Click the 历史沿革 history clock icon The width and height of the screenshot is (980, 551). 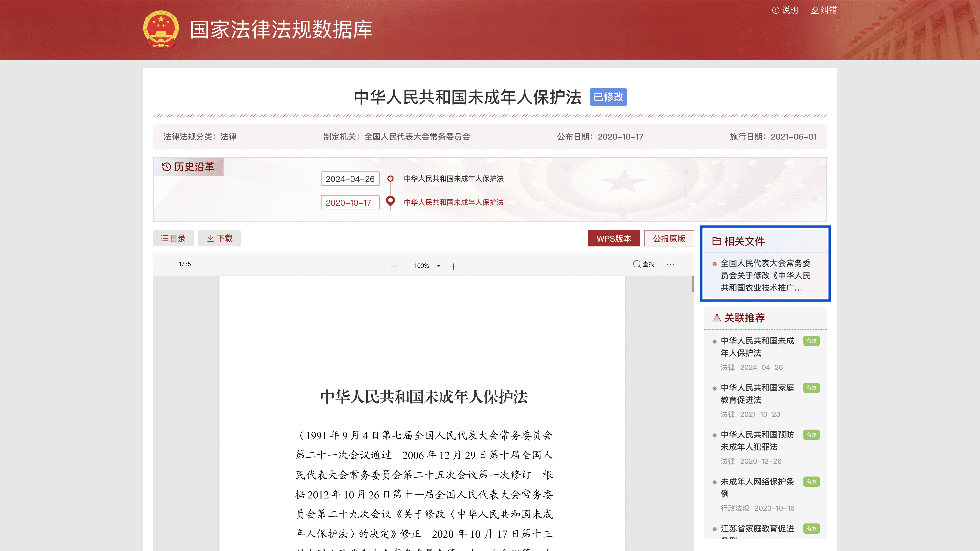(166, 167)
